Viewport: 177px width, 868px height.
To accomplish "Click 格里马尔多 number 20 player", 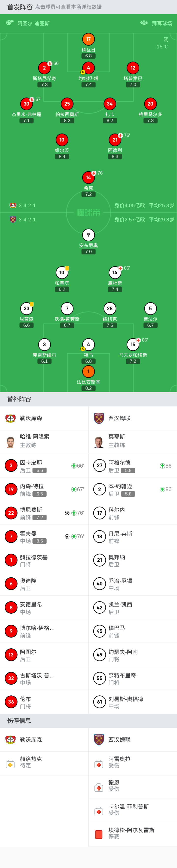I will (x=150, y=104).
